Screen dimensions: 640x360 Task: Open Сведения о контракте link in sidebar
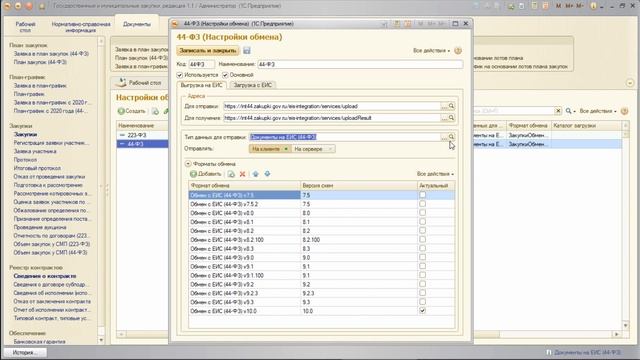click(x=44, y=276)
